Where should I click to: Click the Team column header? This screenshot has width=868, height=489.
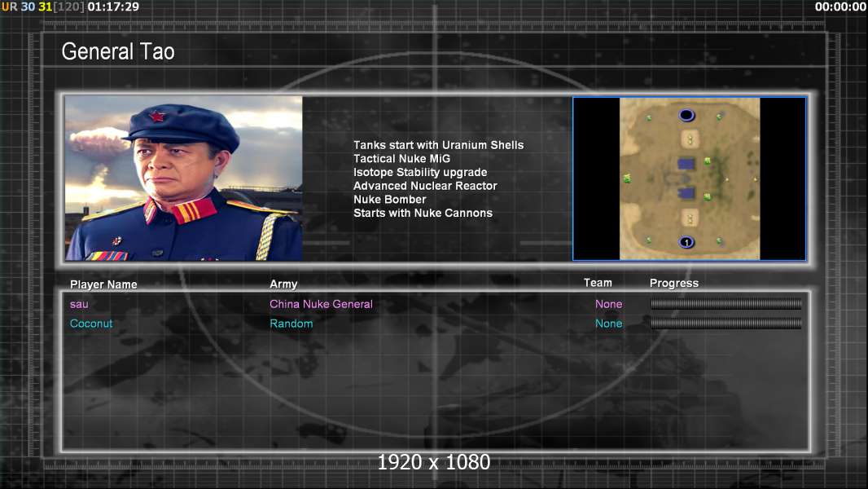pos(598,283)
